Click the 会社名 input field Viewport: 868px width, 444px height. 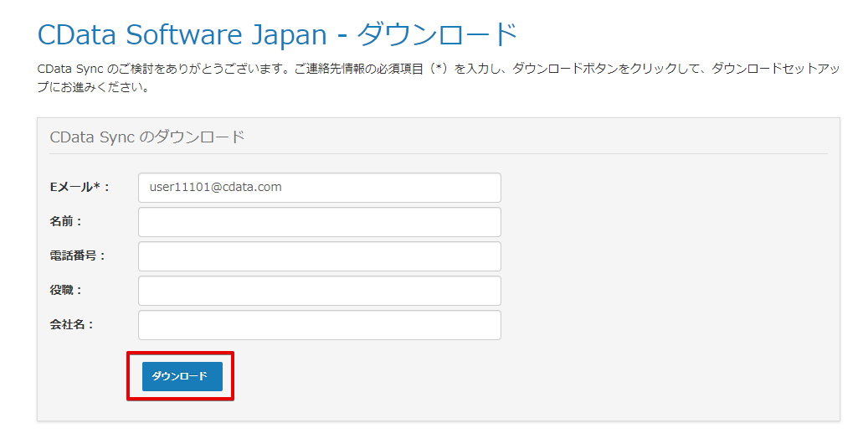319,325
